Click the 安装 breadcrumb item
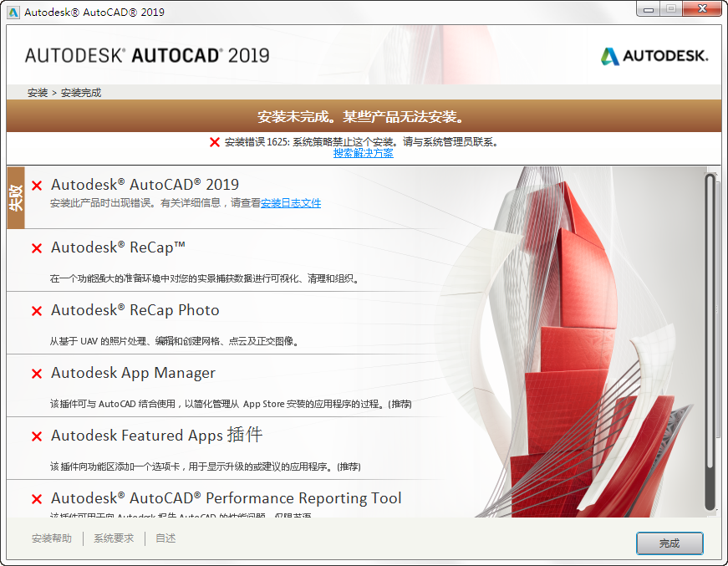This screenshot has width=728, height=566. 38,93
